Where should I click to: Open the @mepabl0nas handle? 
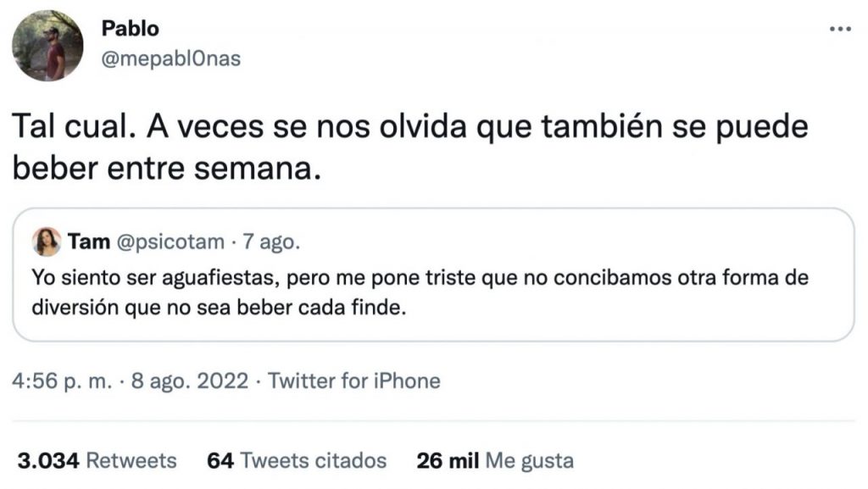[x=171, y=58]
